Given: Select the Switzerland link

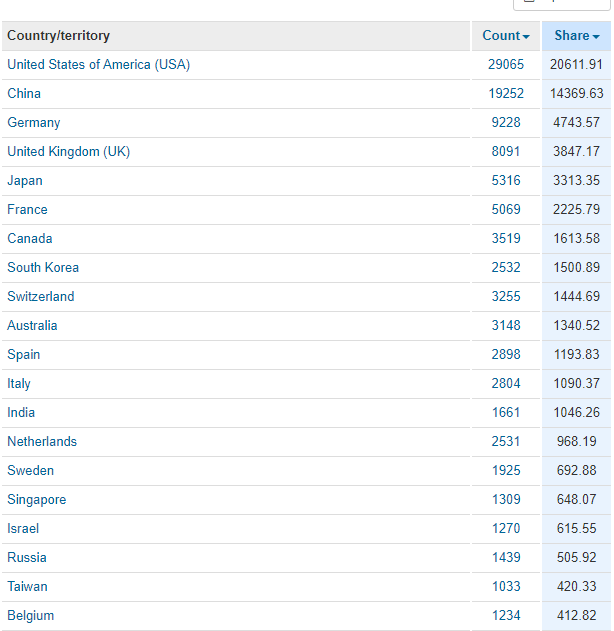Looking at the screenshot, I should [41, 297].
